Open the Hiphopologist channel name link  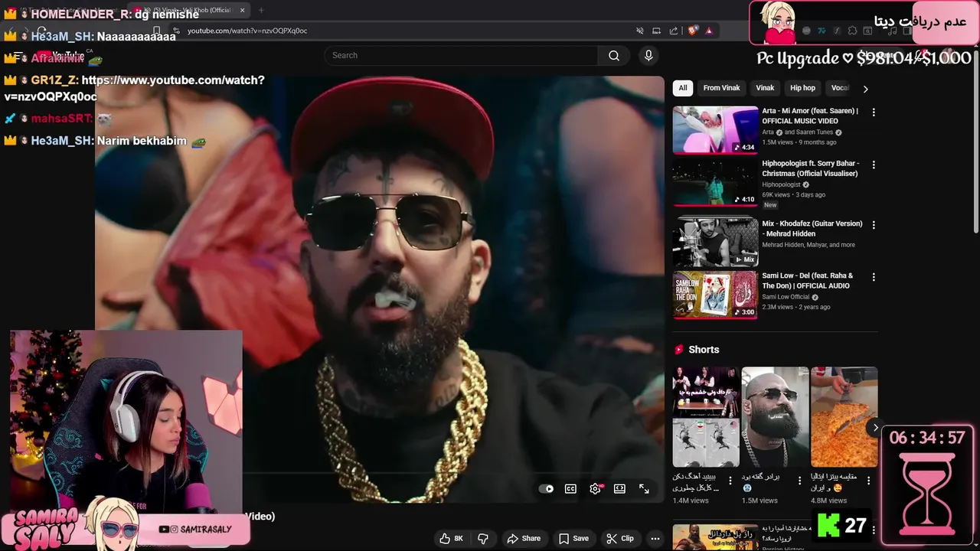click(x=781, y=184)
